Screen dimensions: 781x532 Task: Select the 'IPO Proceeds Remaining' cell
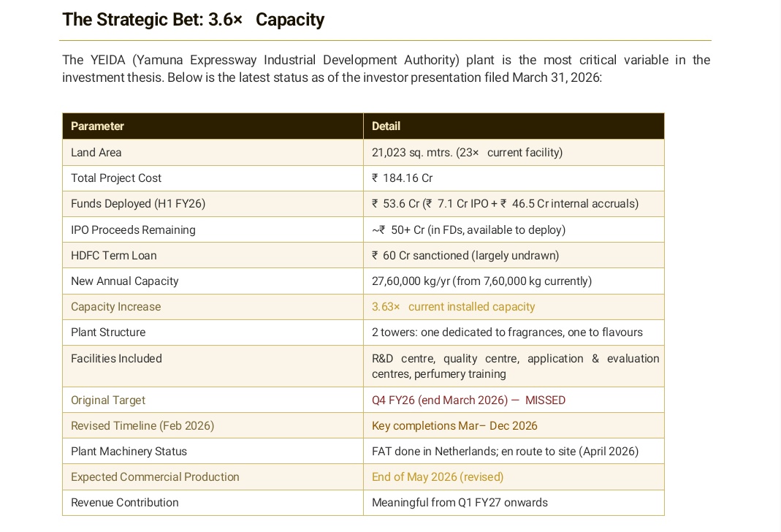click(213, 229)
